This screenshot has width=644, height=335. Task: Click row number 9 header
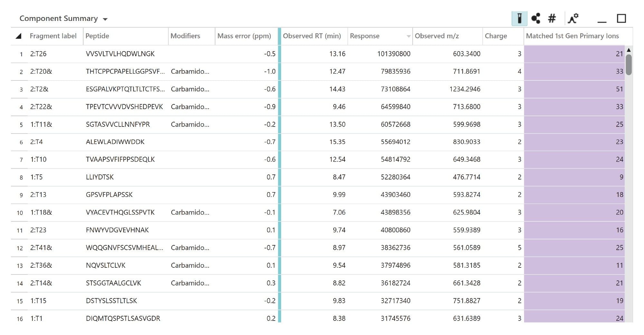21,195
